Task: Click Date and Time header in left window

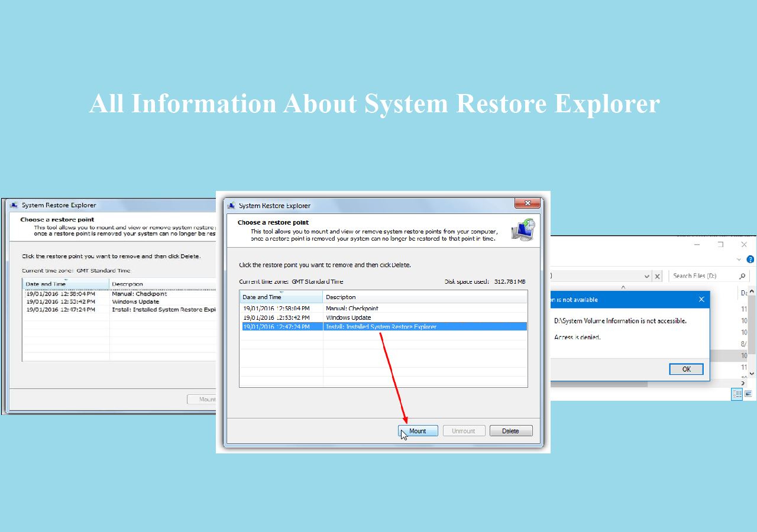Action: 66,284
